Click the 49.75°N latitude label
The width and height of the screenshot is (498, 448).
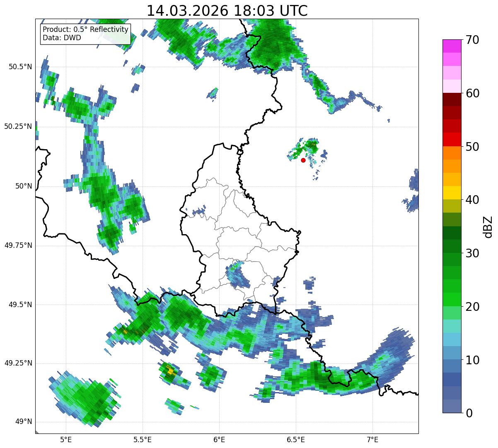pyautogui.click(x=18, y=245)
